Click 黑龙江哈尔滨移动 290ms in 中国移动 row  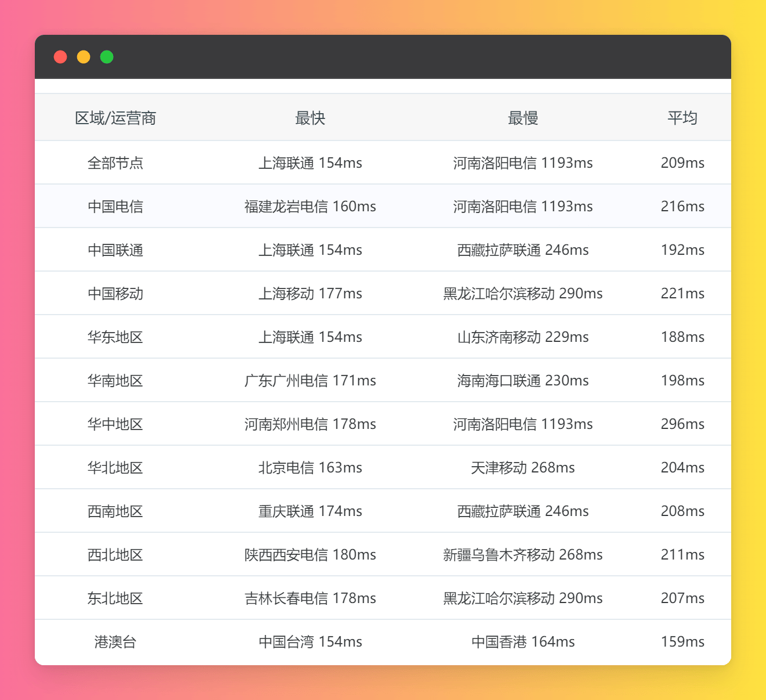pos(523,294)
